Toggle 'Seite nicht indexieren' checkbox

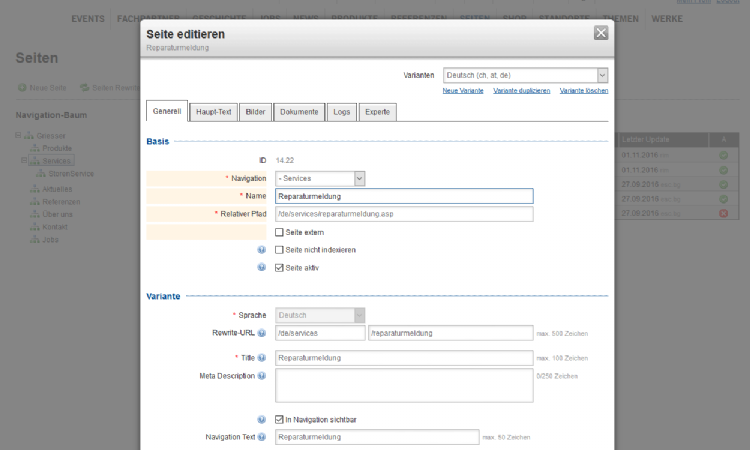pos(280,250)
